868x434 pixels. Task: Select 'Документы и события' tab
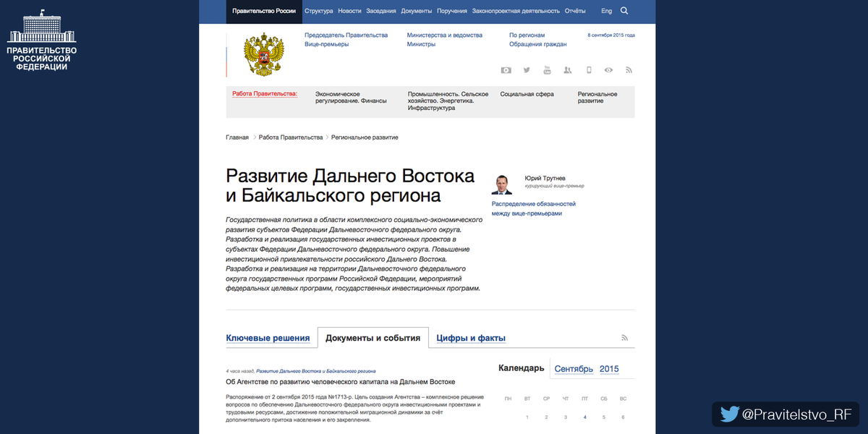373,338
